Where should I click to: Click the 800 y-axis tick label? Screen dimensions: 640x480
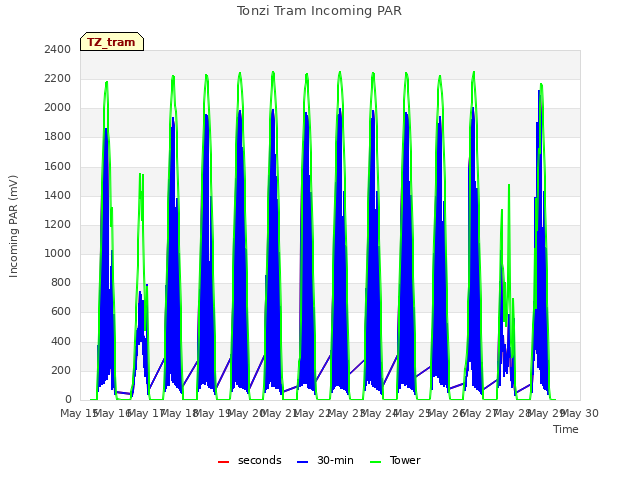tap(61, 282)
